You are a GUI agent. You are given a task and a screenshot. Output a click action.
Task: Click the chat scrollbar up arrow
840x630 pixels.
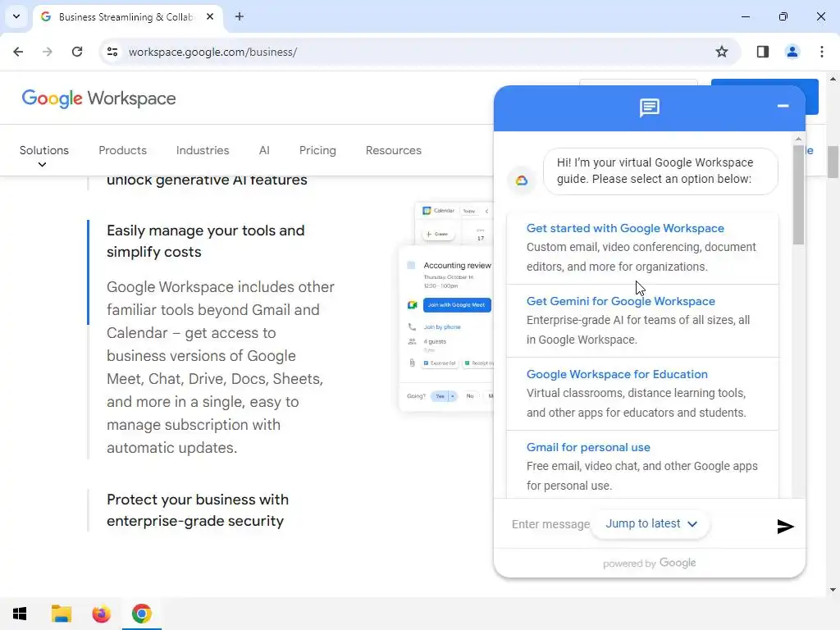tap(798, 139)
